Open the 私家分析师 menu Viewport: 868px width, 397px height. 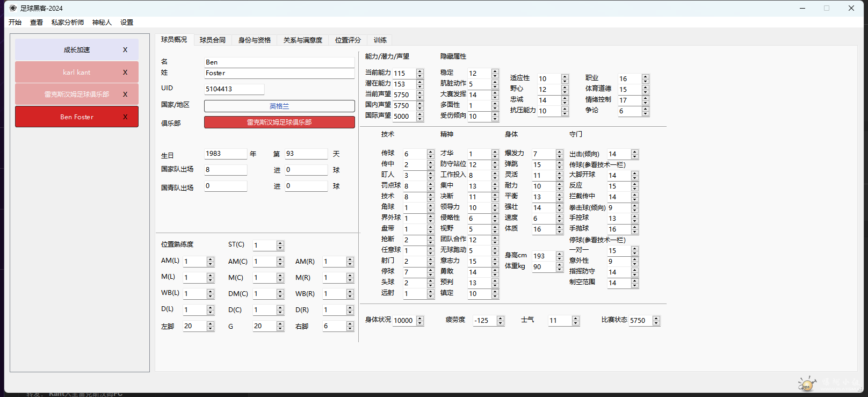68,23
